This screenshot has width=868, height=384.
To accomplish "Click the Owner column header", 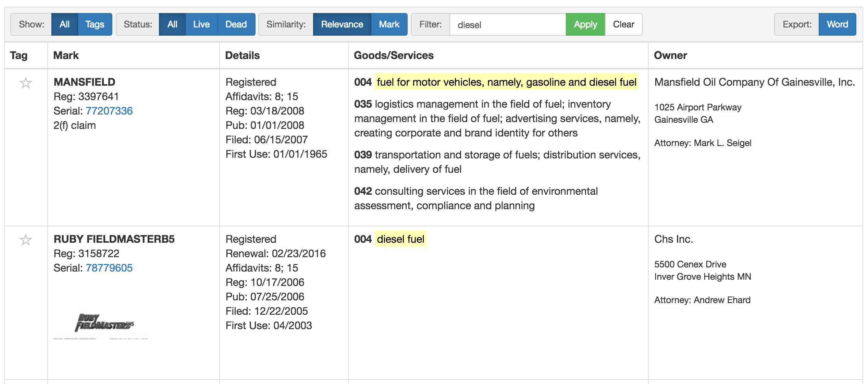I will point(670,55).
